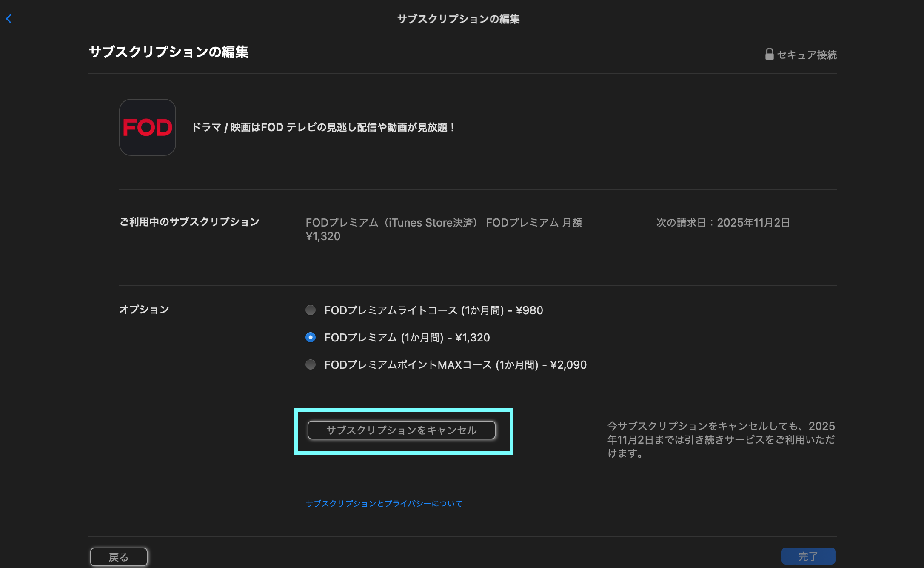Click the オプション section label
Image resolution: width=924 pixels, height=568 pixels.
tap(144, 310)
